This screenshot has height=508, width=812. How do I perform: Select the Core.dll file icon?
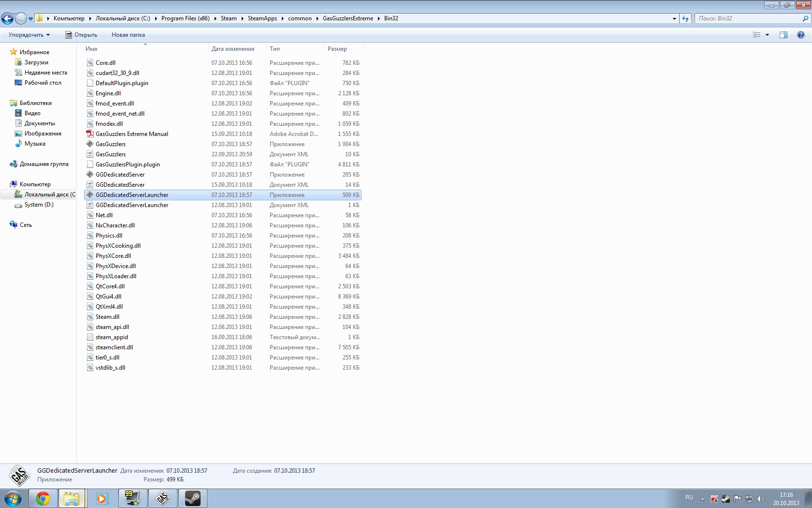90,63
